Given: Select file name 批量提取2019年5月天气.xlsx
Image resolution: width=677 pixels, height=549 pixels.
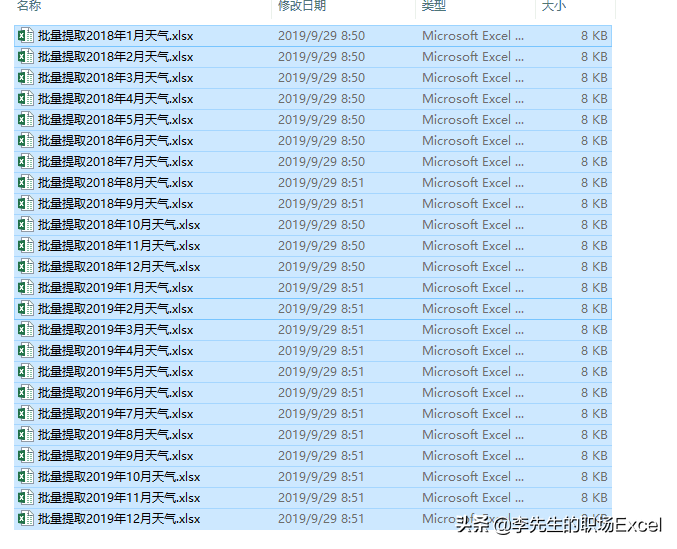Looking at the screenshot, I should point(115,372).
